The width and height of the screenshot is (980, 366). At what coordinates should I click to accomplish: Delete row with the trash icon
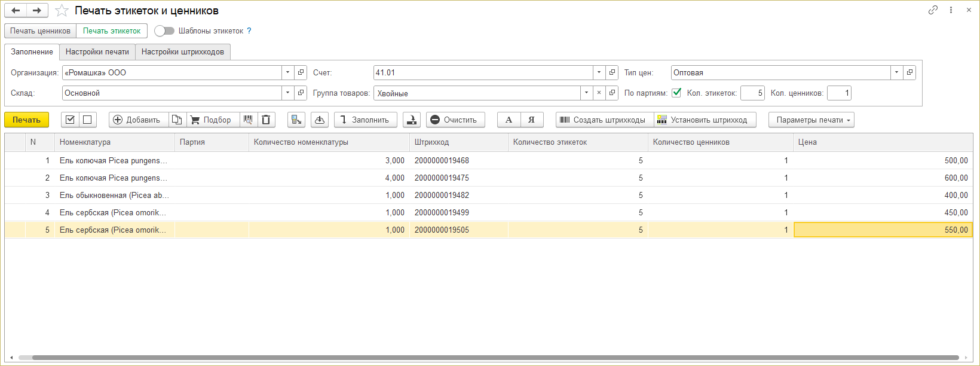click(266, 120)
